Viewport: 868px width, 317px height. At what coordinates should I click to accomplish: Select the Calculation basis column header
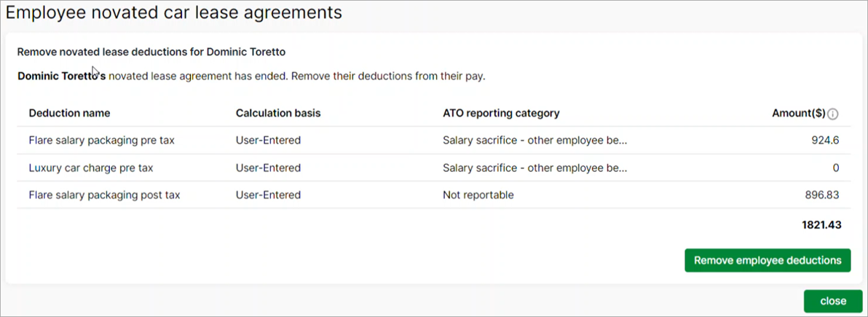(277, 113)
